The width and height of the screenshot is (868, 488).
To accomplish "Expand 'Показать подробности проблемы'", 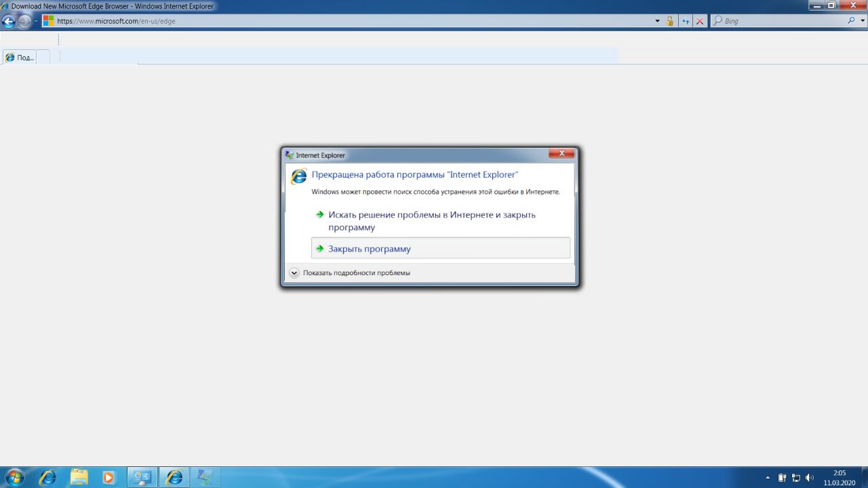I will (350, 272).
